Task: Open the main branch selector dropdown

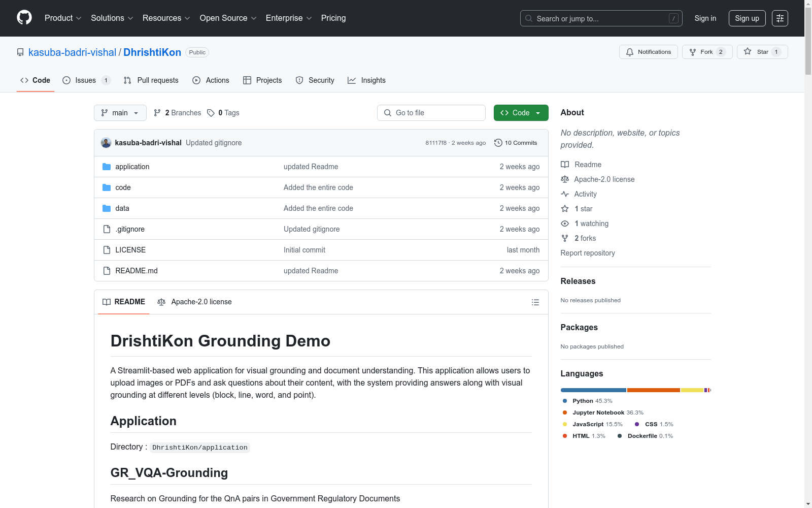Action: pyautogui.click(x=120, y=113)
